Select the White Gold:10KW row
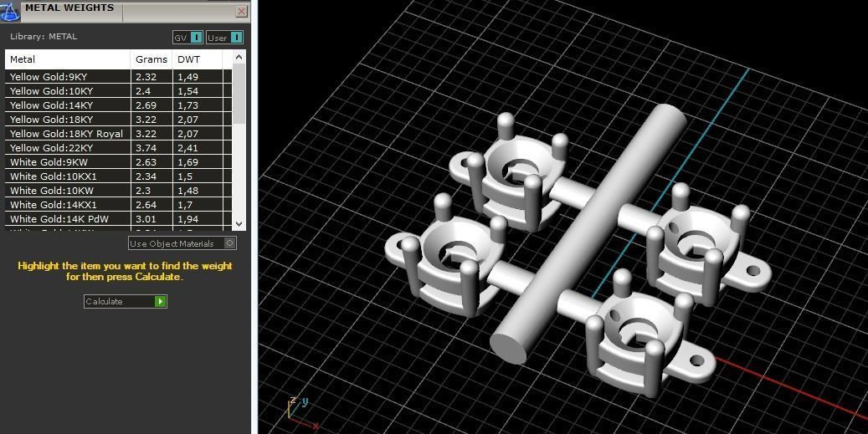 point(119,191)
